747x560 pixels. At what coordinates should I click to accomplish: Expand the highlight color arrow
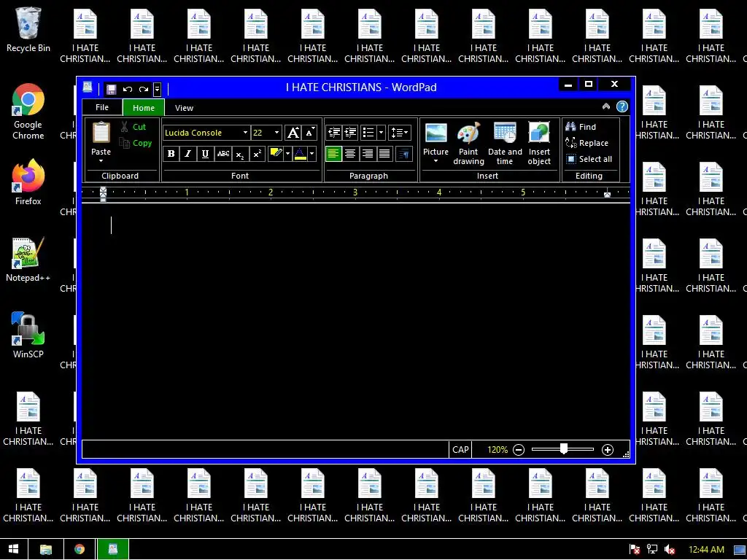pyautogui.click(x=287, y=154)
